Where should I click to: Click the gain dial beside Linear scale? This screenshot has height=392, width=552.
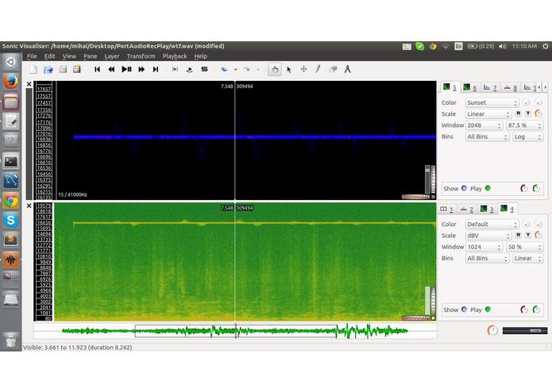(x=538, y=113)
